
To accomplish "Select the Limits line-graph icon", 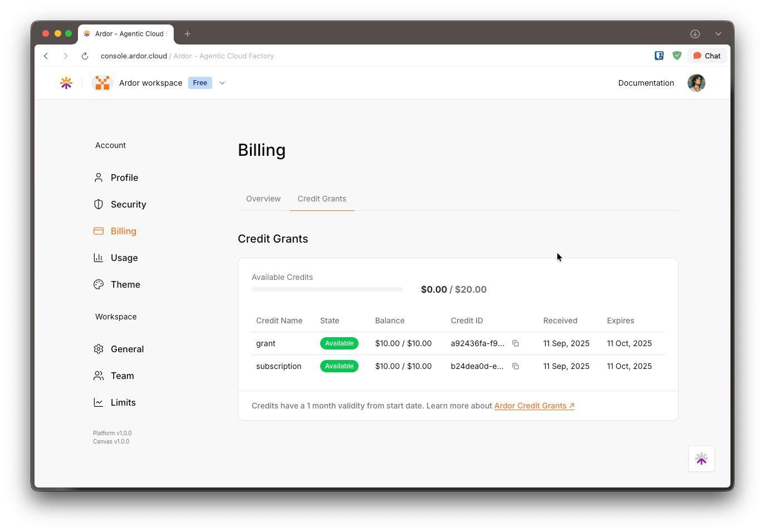I will pyautogui.click(x=99, y=402).
